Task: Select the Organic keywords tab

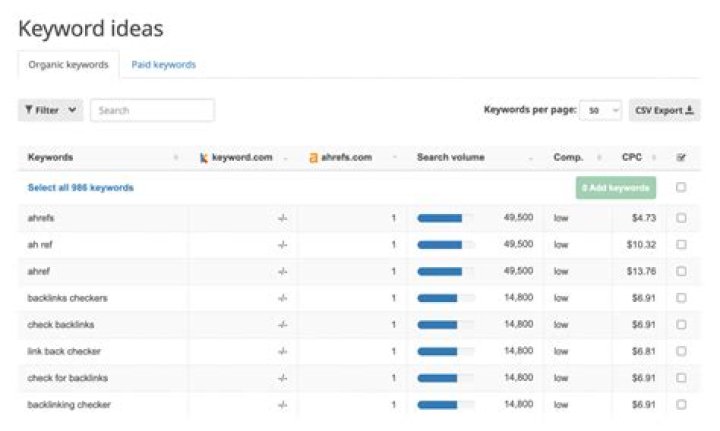Action: (x=69, y=65)
